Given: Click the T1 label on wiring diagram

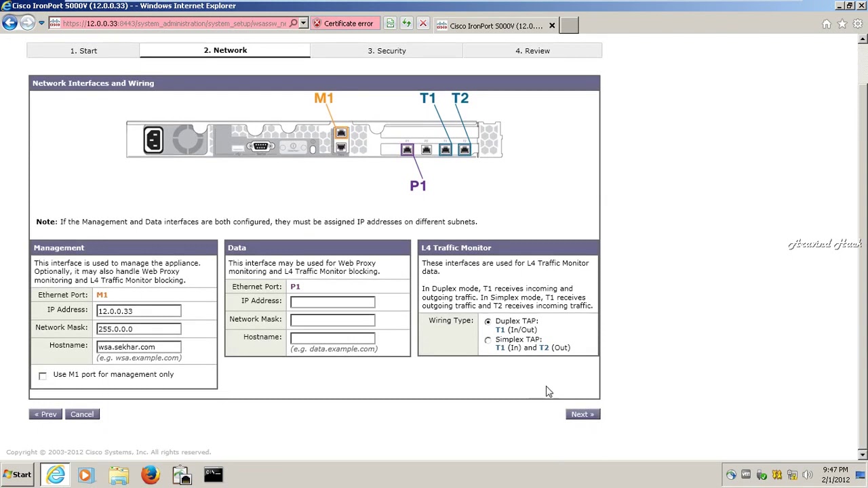Looking at the screenshot, I should coord(428,98).
